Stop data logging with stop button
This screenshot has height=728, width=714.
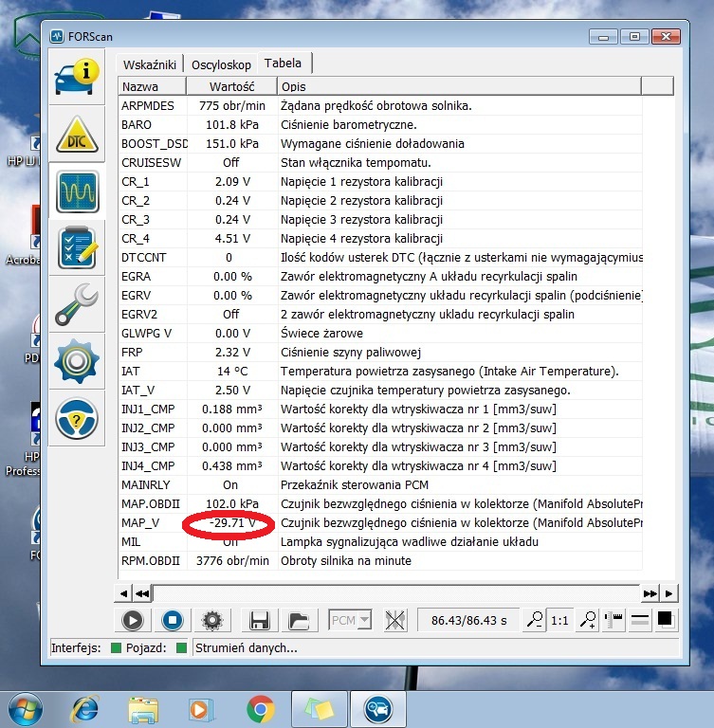pyautogui.click(x=172, y=621)
